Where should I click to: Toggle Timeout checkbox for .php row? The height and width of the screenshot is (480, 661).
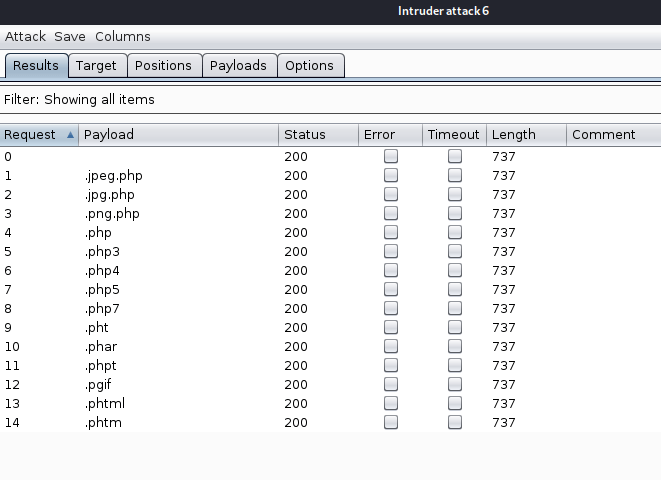455,233
